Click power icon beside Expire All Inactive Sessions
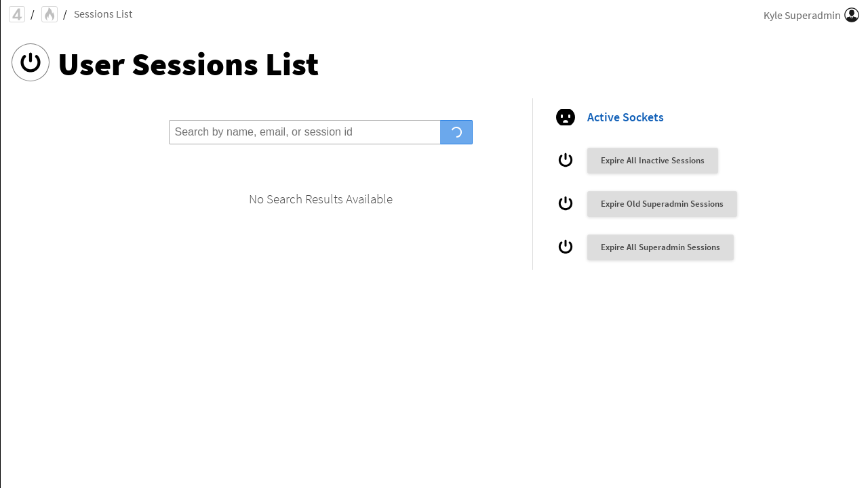Screen dimensions: 868x488 pos(566,161)
